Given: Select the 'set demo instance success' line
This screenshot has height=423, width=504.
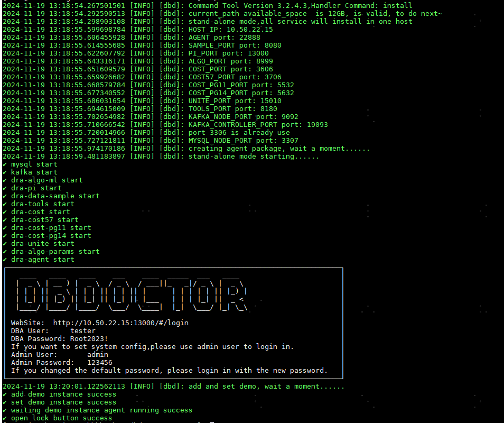Looking at the screenshot, I should [60, 402].
